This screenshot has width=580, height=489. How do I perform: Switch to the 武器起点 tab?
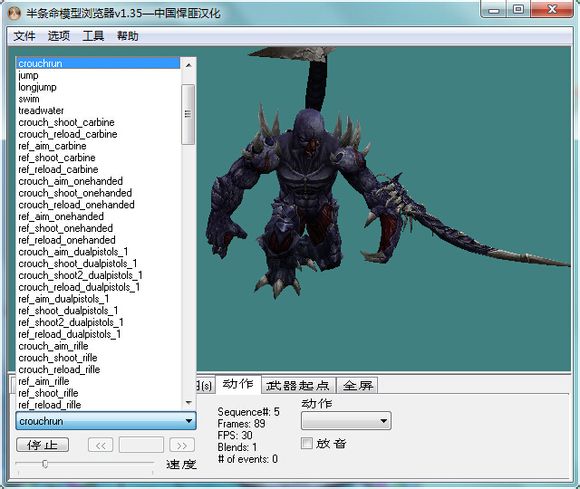pyautogui.click(x=298, y=386)
